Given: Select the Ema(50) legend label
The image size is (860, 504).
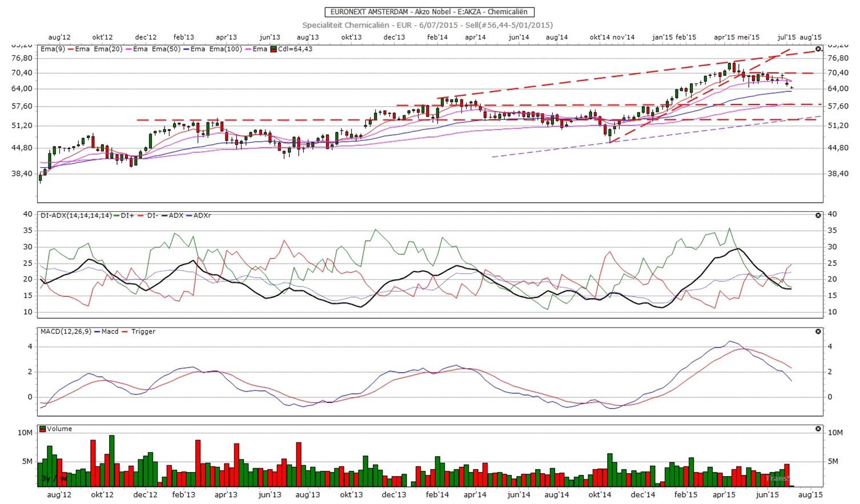Looking at the screenshot, I should (166, 49).
